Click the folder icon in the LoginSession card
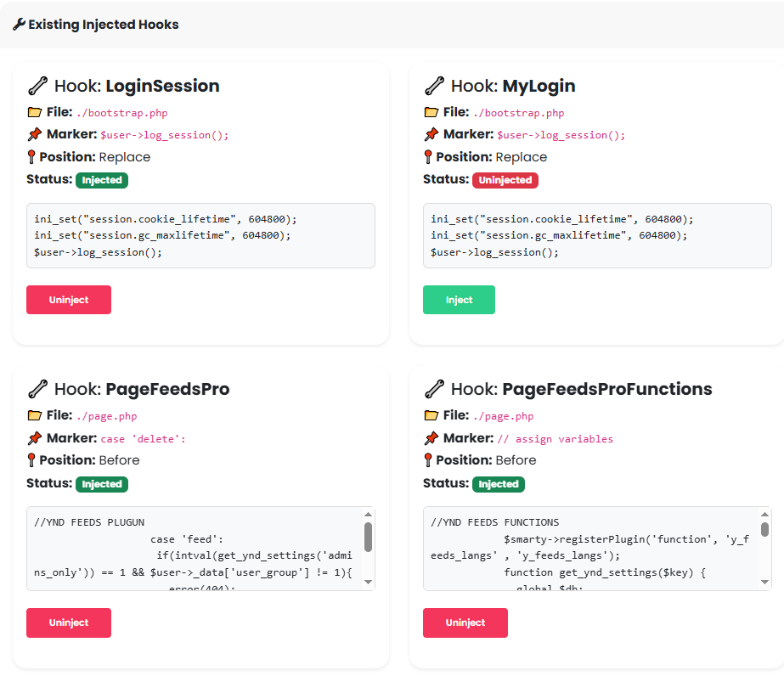Screen dimensions: 784x676 pos(35,112)
